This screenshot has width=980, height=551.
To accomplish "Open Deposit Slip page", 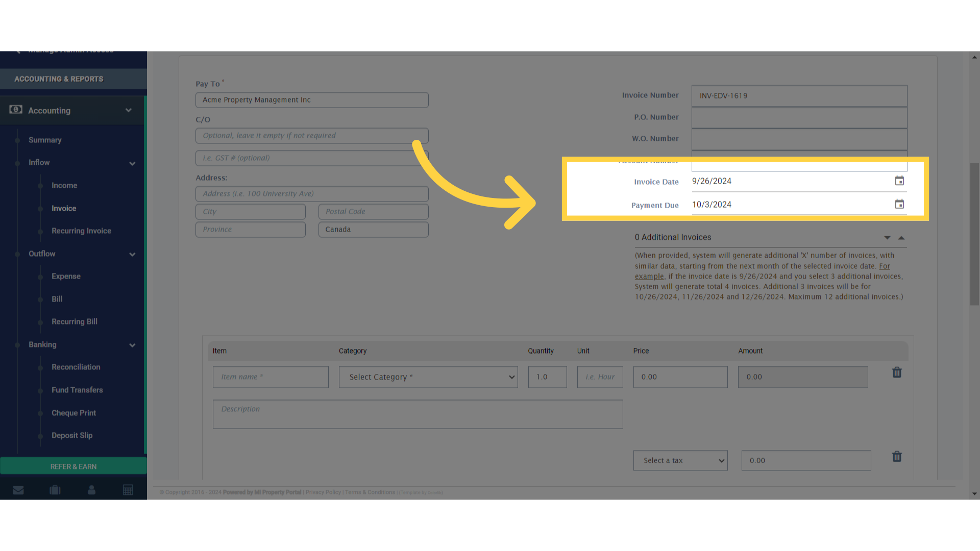I will pos(72,436).
